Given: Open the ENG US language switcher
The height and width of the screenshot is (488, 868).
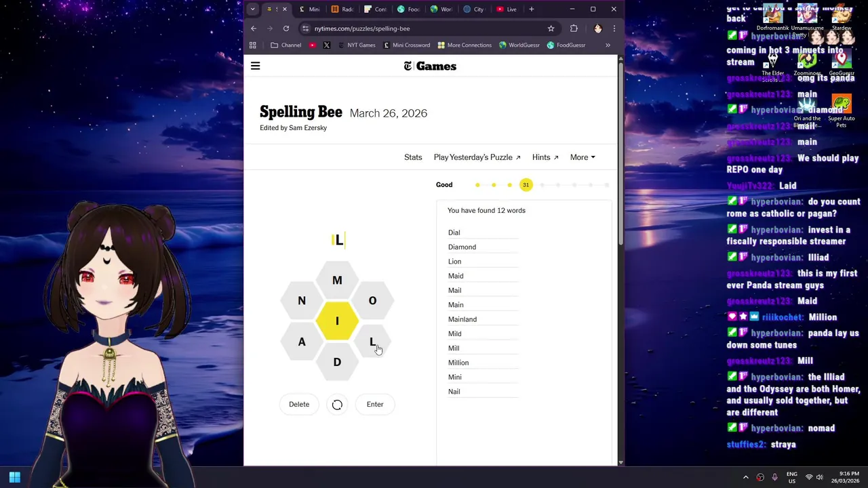Looking at the screenshot, I should pos(792,477).
